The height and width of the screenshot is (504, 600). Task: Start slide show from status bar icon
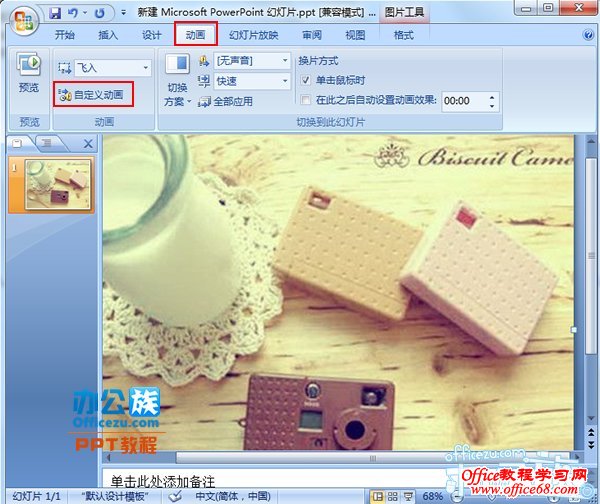pyautogui.click(x=408, y=497)
